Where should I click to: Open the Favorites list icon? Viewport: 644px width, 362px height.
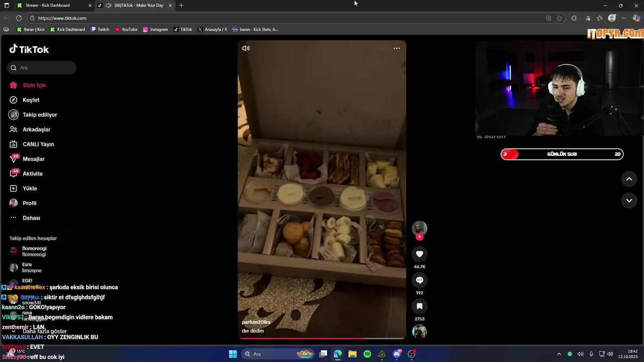pyautogui.click(x=600, y=18)
